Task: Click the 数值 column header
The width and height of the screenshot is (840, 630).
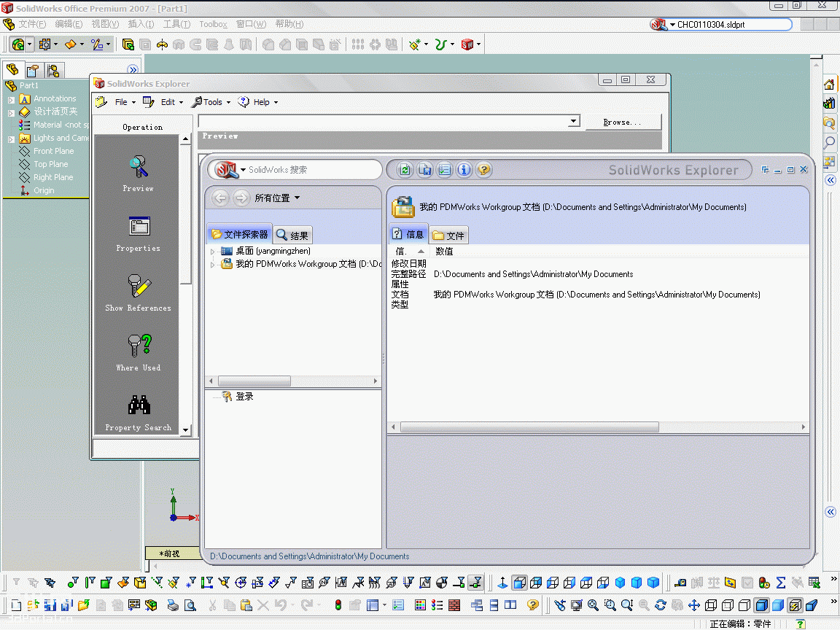Action: click(x=444, y=252)
